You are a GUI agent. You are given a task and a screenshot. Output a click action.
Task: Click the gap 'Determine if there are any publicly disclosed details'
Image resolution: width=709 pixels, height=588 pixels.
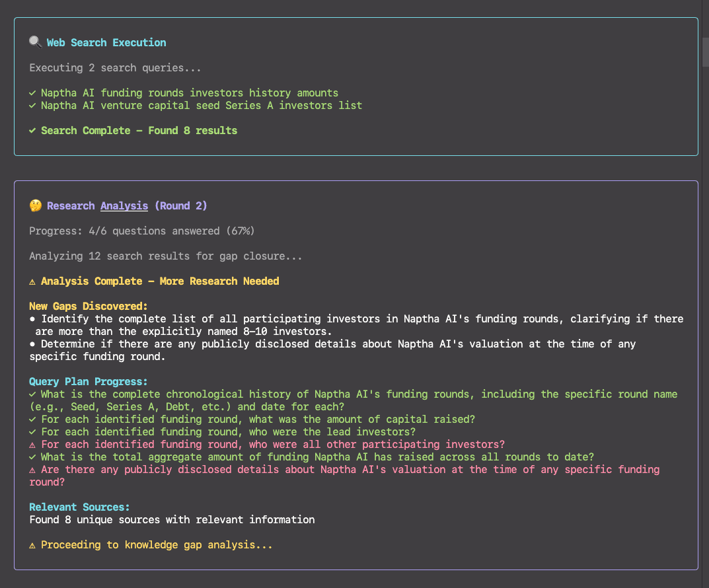point(332,350)
